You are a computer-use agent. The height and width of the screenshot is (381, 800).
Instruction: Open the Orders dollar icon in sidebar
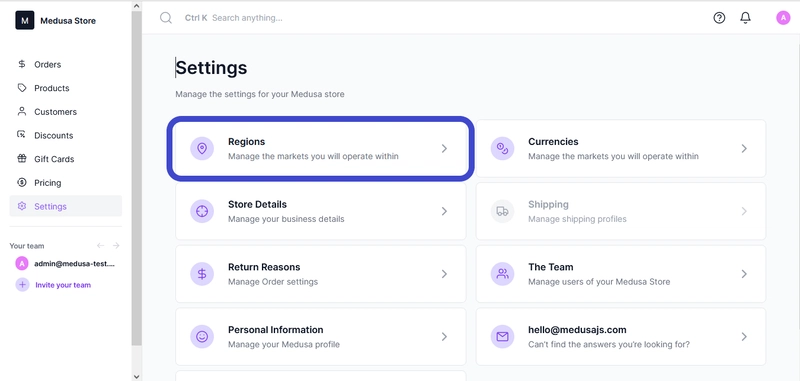(21, 64)
